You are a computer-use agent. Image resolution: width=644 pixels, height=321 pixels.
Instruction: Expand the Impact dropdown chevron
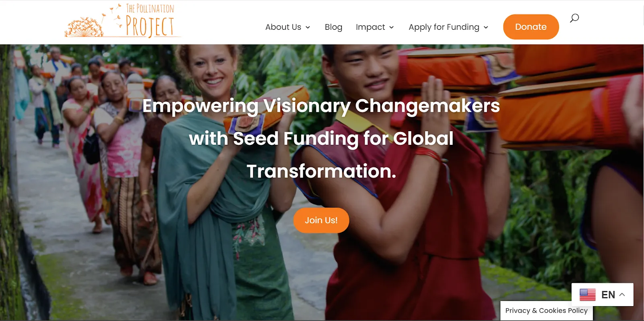click(392, 27)
